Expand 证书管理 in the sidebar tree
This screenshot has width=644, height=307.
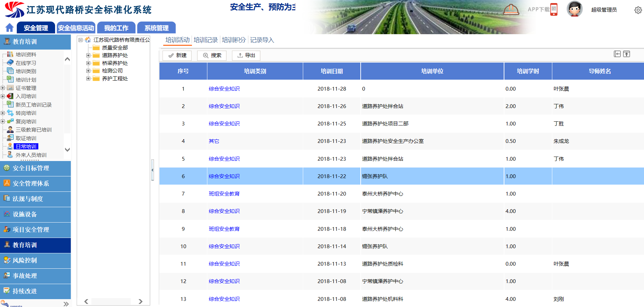click(x=3, y=88)
